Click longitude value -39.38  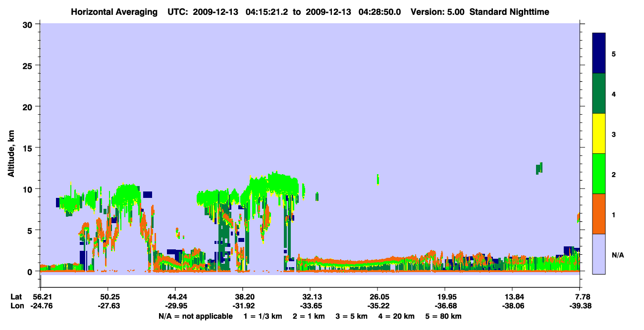pyautogui.click(x=580, y=306)
